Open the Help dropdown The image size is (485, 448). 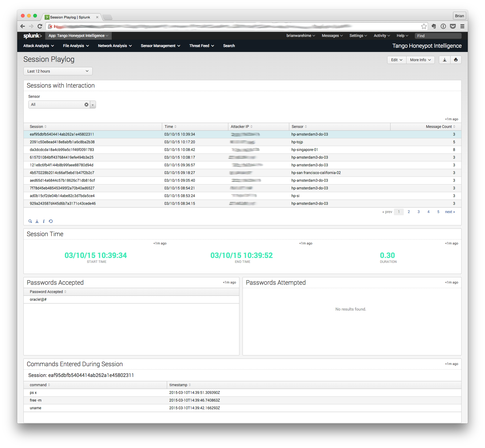[x=403, y=36]
